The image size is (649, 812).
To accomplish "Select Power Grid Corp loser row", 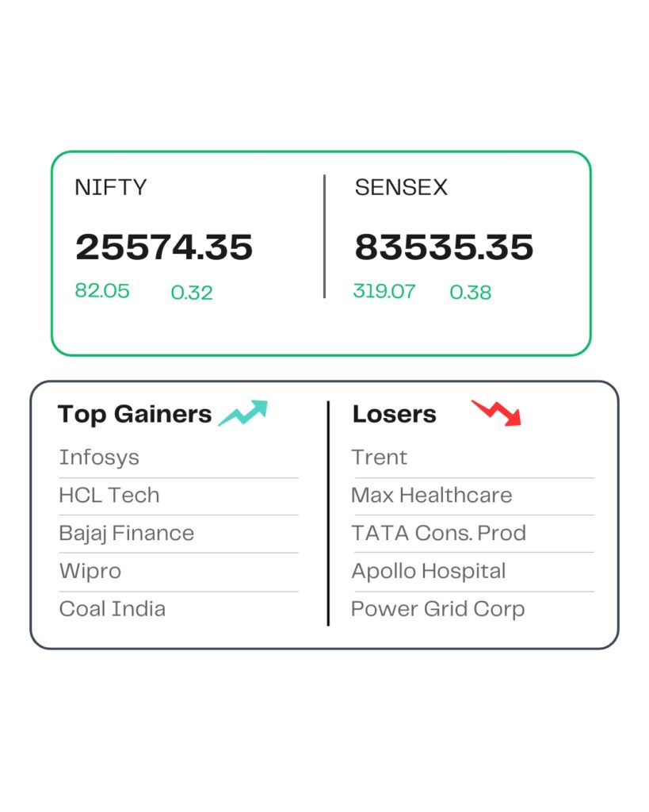I will [438, 610].
